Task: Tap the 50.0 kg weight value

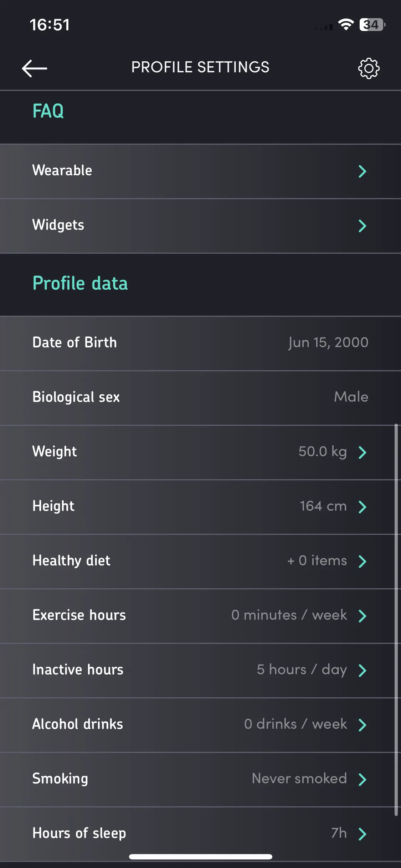Action: click(x=323, y=452)
